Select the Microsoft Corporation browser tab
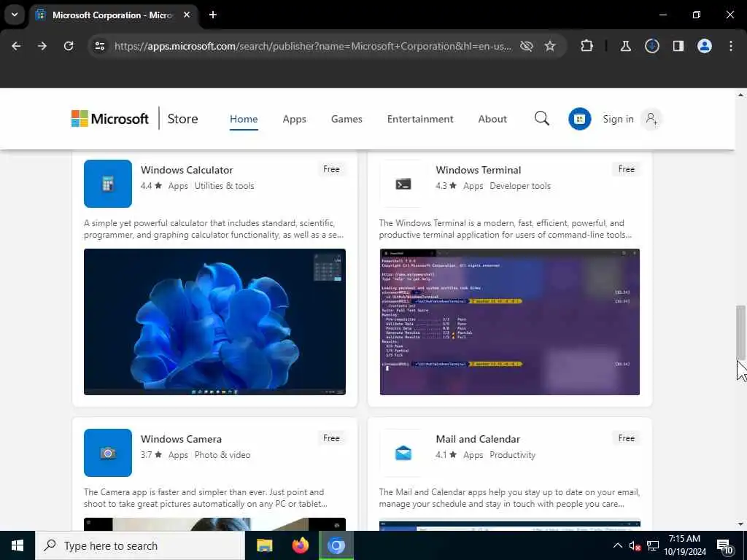Image resolution: width=747 pixels, height=560 pixels. [x=113, y=15]
